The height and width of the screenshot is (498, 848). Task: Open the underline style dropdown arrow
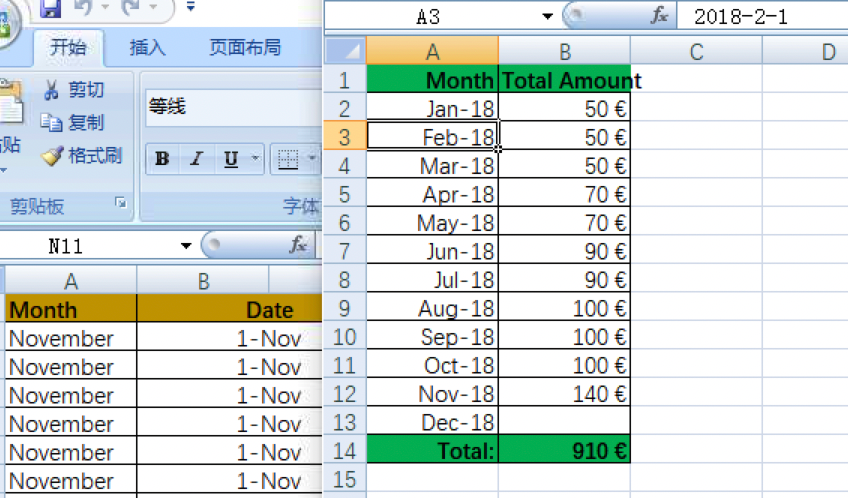pyautogui.click(x=255, y=159)
